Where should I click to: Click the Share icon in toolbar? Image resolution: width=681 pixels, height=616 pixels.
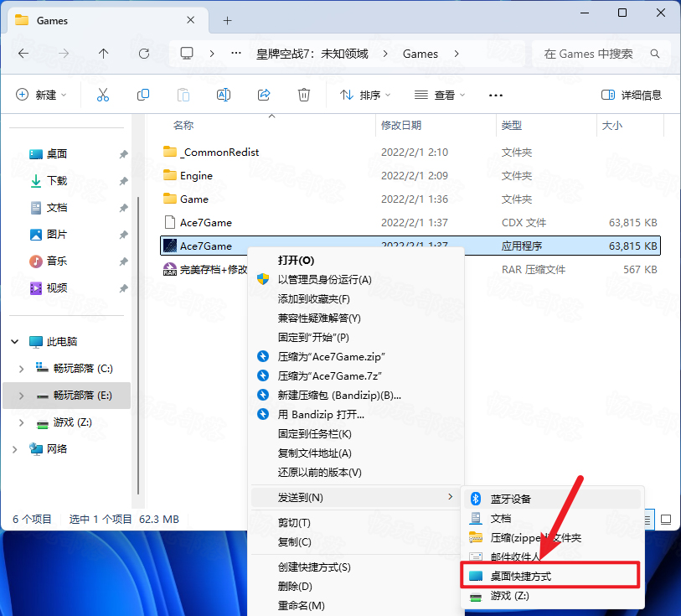tap(264, 95)
